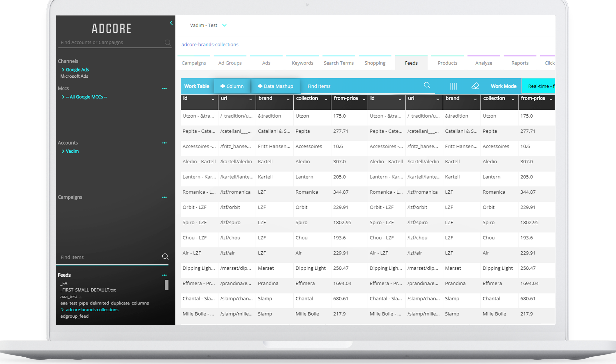The width and height of the screenshot is (616, 364).
Task: Switch to the Ads tab
Action: coord(266,63)
